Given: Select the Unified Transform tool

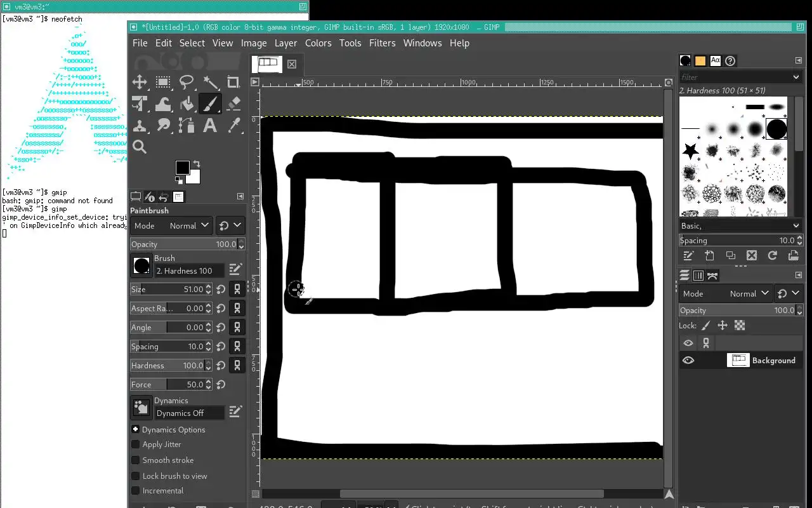Looking at the screenshot, I should (140, 104).
